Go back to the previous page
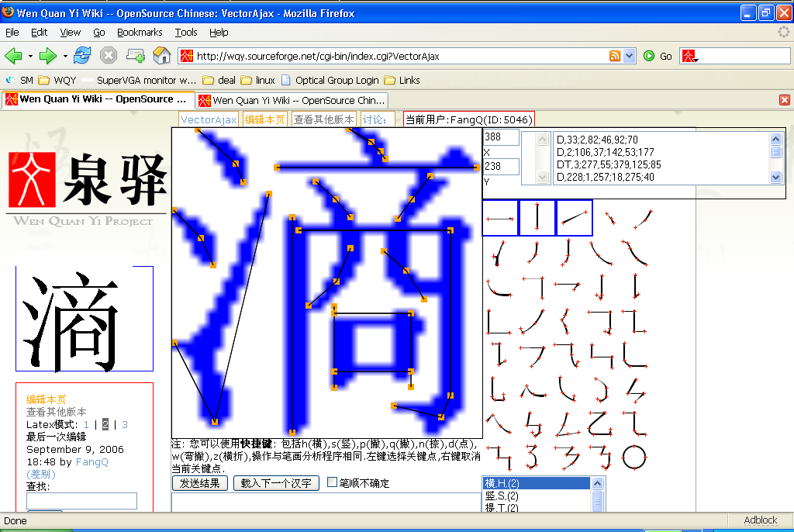This screenshot has height=532, width=794. (14, 55)
